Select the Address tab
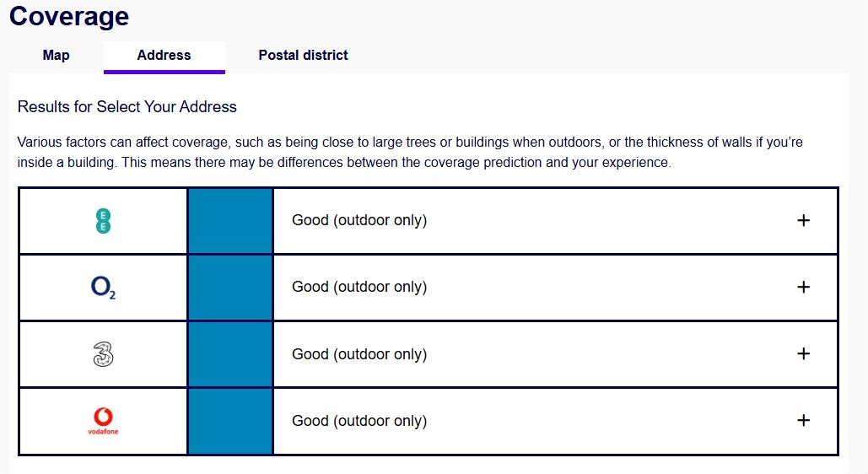This screenshot has height=474, width=868. click(x=164, y=56)
